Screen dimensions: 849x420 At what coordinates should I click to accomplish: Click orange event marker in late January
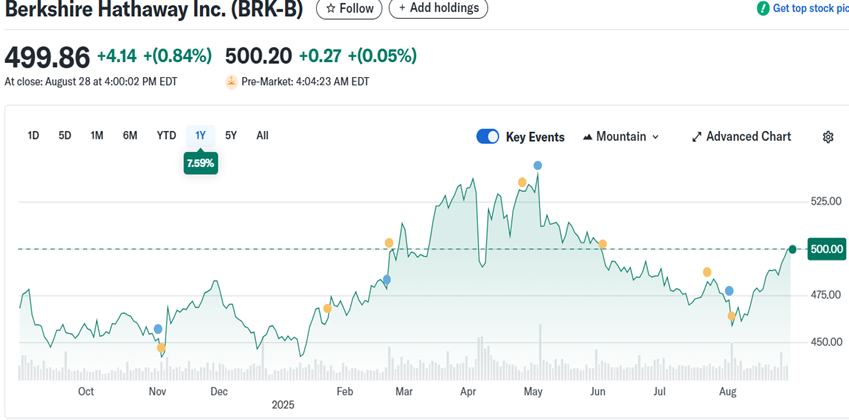(327, 309)
